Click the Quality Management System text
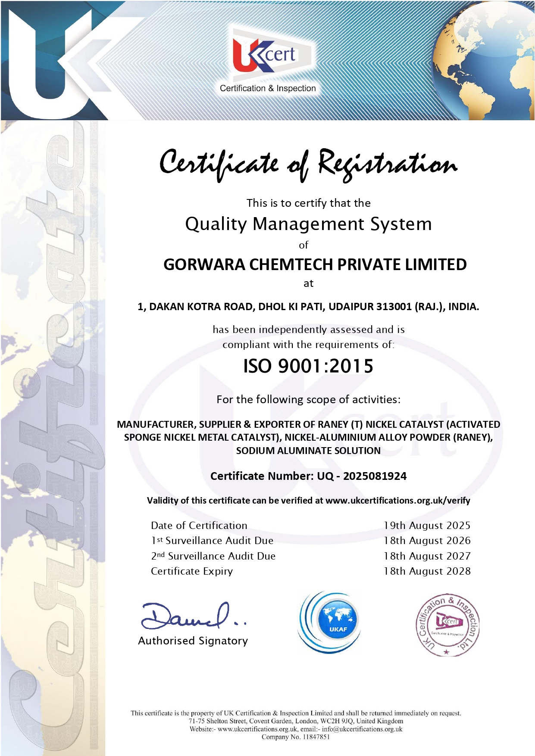Screen dimensions: 535x756 click(x=308, y=224)
